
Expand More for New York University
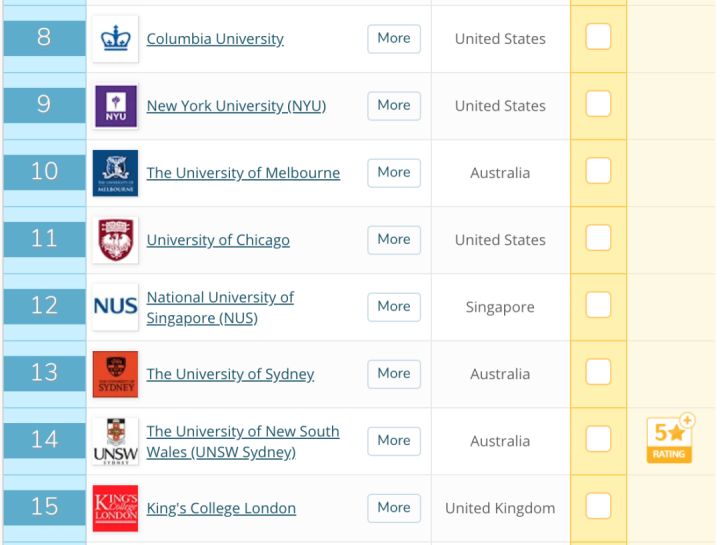tap(394, 106)
